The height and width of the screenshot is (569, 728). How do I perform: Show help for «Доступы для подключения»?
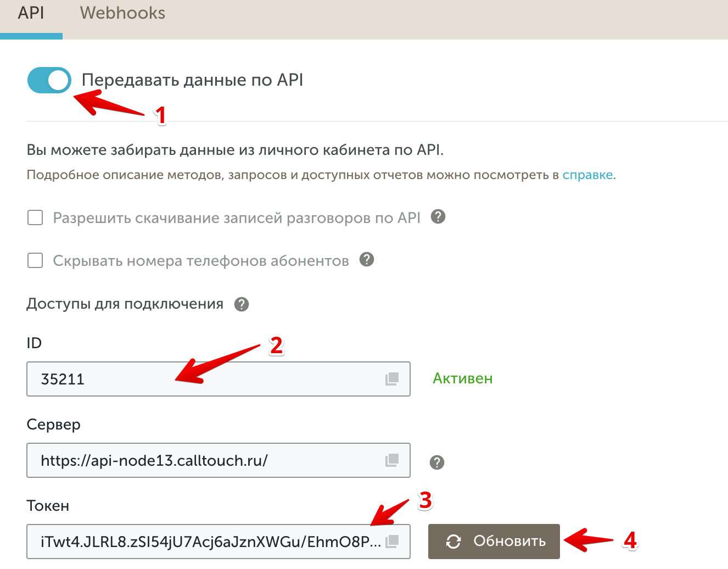(x=242, y=304)
